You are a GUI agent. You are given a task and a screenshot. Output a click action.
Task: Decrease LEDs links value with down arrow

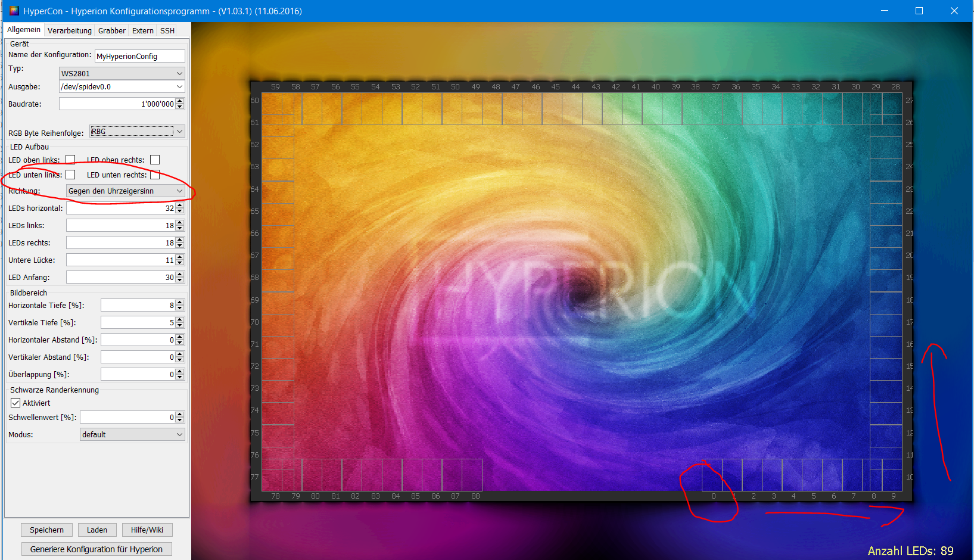(180, 228)
